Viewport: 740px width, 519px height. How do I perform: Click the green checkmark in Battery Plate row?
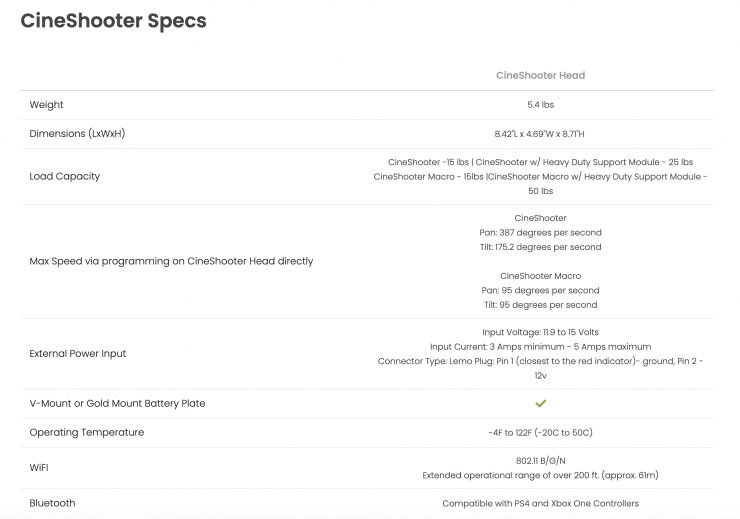tap(540, 403)
